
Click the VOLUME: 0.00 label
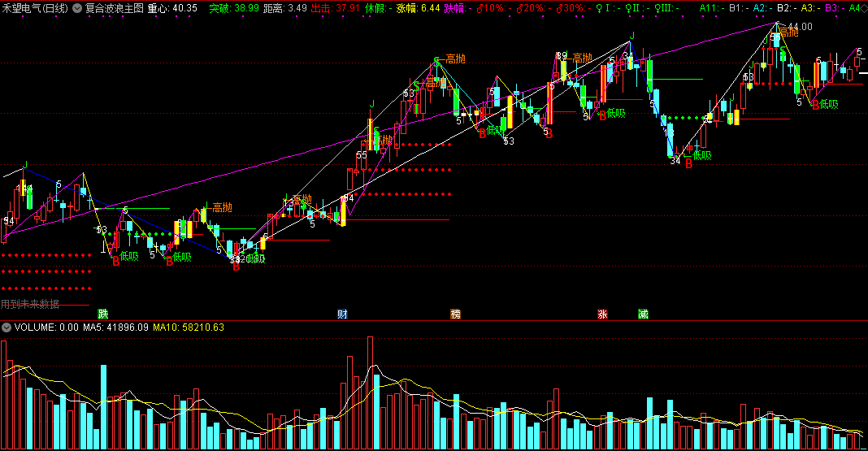click(x=46, y=327)
